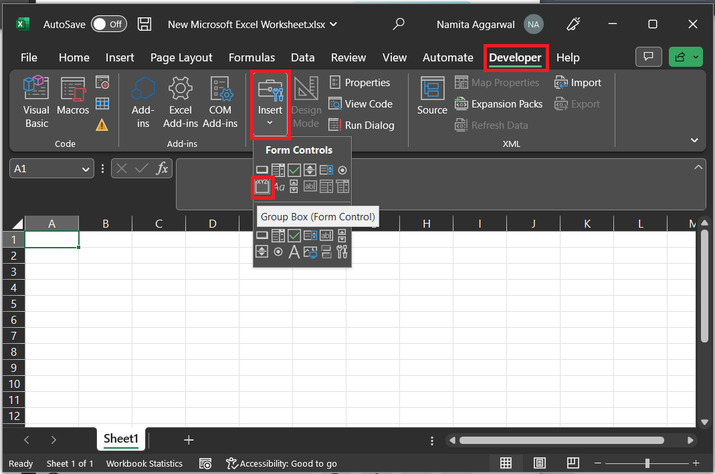Open the XML Source pane
Screen dimensions: 715x474
(432, 96)
